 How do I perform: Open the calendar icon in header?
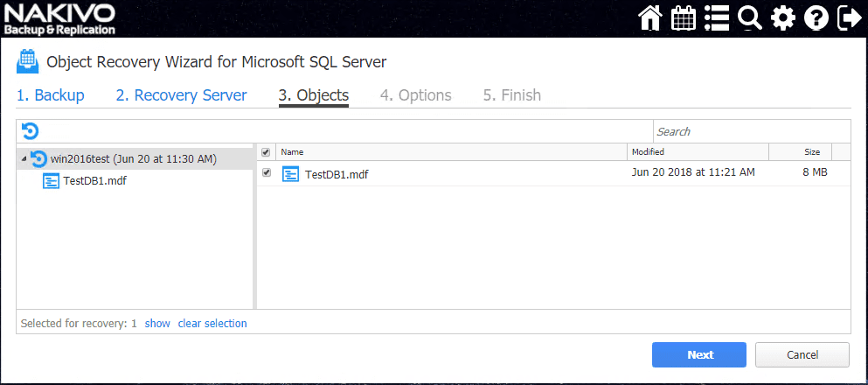click(683, 17)
